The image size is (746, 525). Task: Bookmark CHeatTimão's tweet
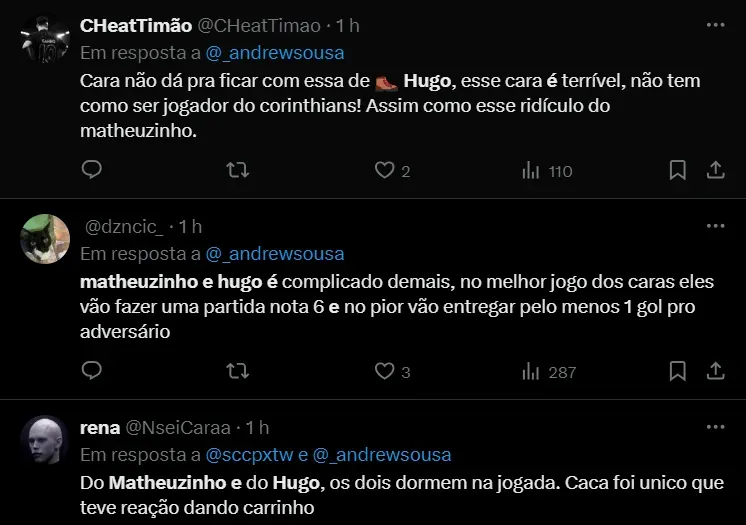click(677, 171)
